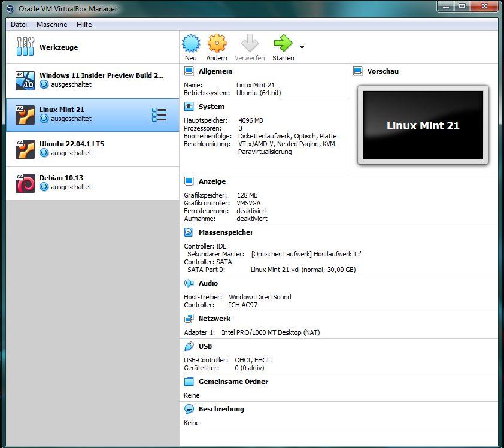The height and width of the screenshot is (448, 504).
Task: Click the Fernsteuerung value deaktiviert
Action: click(252, 211)
